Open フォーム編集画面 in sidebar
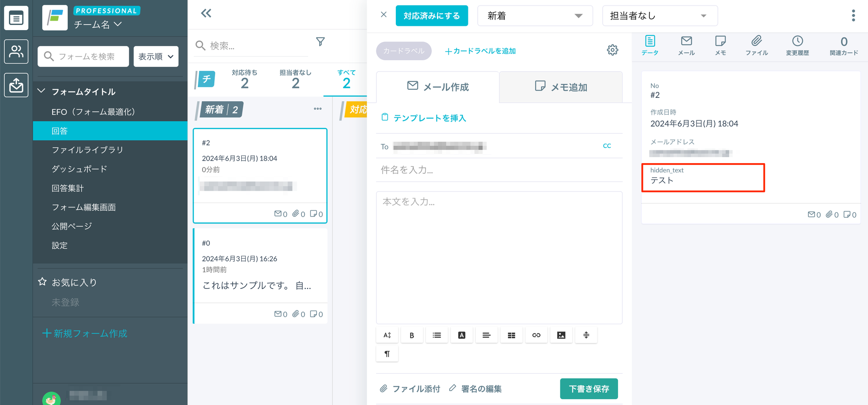Image resolution: width=868 pixels, height=405 pixels. pos(110,207)
